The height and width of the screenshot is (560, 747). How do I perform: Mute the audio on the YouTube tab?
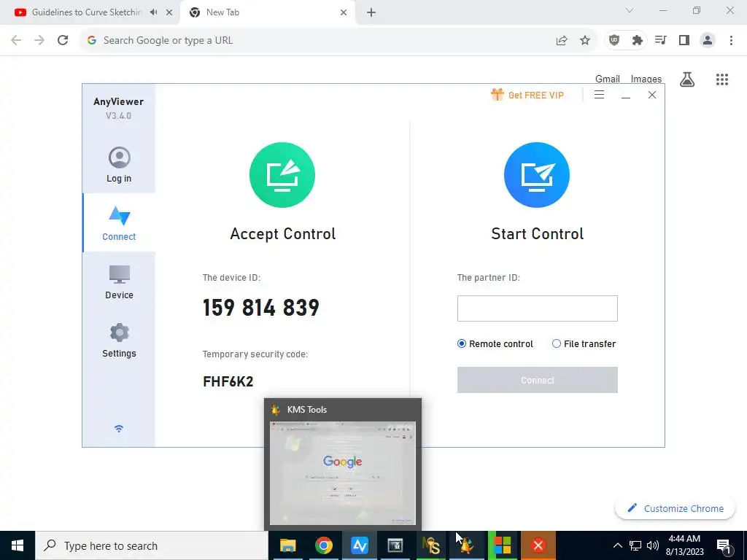(x=153, y=12)
